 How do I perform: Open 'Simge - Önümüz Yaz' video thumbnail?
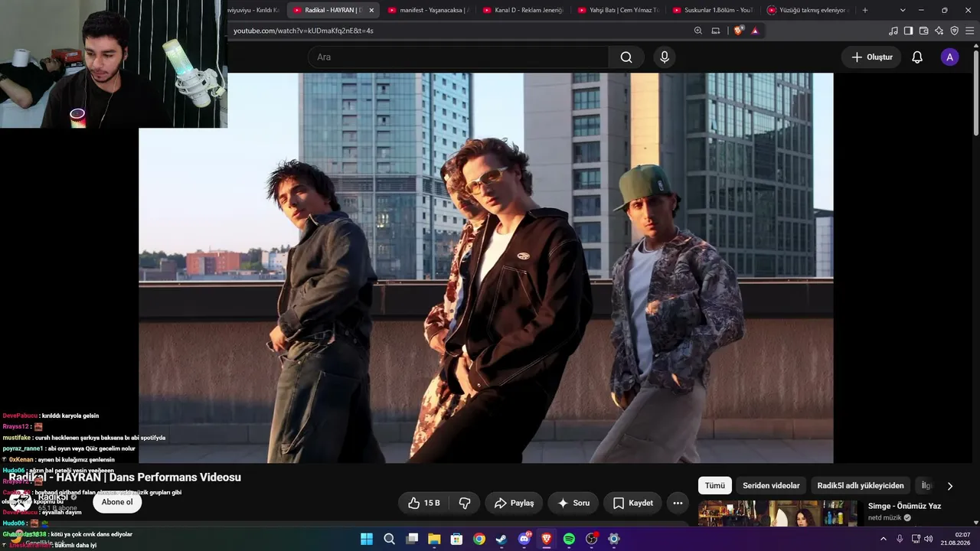pyautogui.click(x=779, y=514)
